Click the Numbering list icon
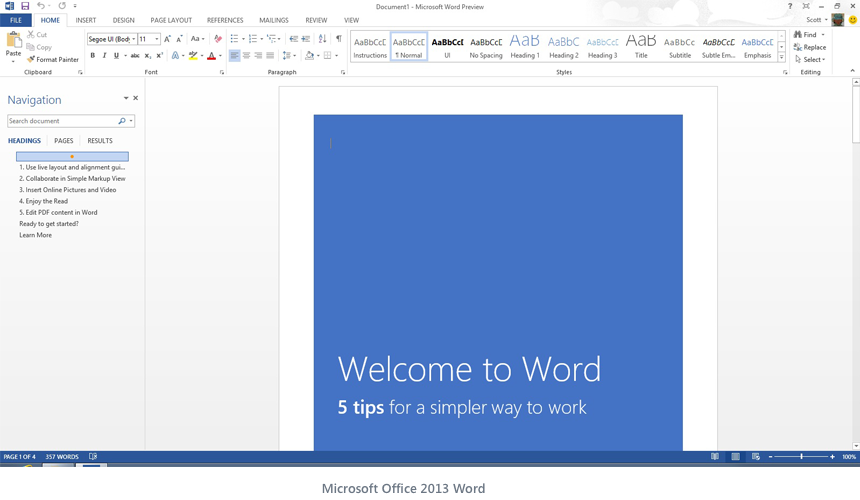 click(x=253, y=39)
